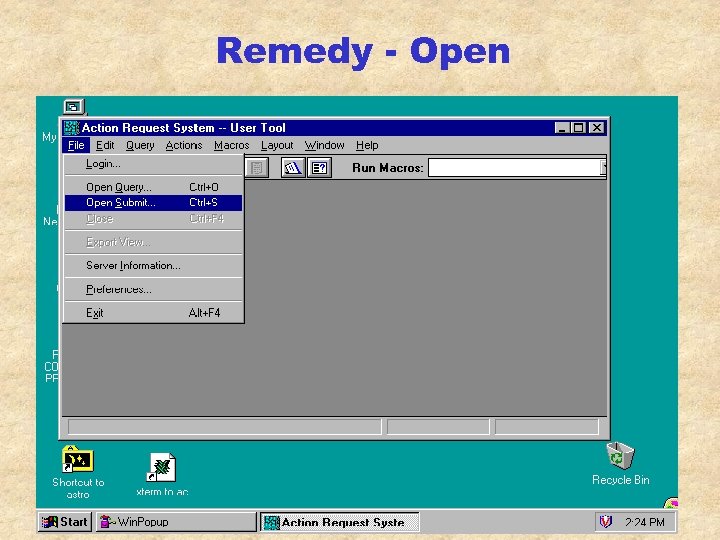Expand the Run Macros dropdown arrow
Viewport: 720px width, 540px height.
[x=603, y=168]
